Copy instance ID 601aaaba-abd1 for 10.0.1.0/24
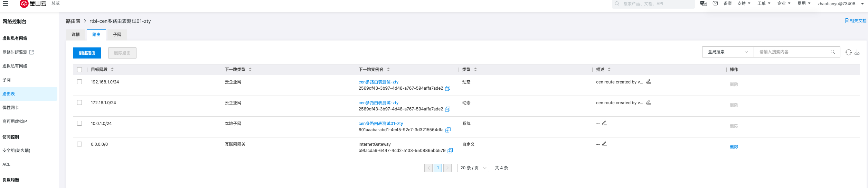868x188 pixels. point(448,130)
